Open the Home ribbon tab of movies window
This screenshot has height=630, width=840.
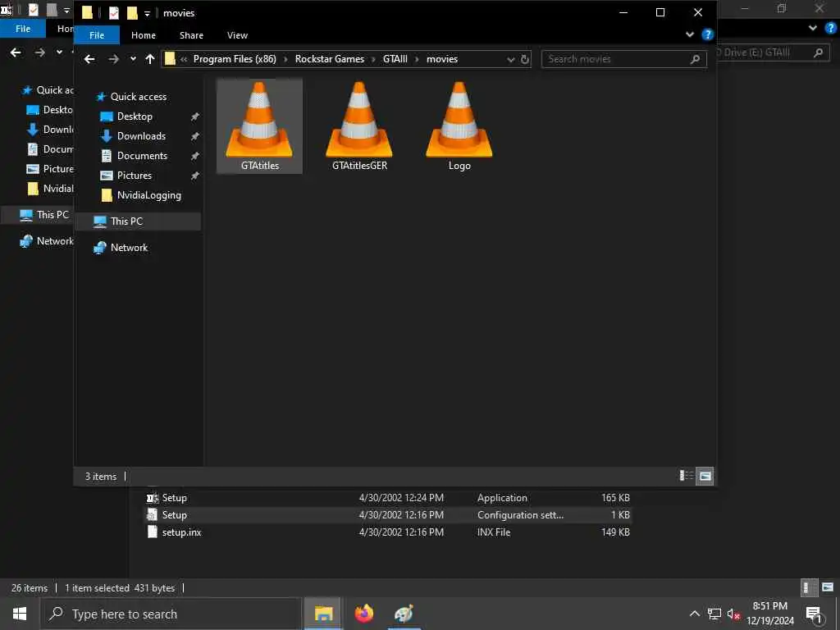(144, 35)
